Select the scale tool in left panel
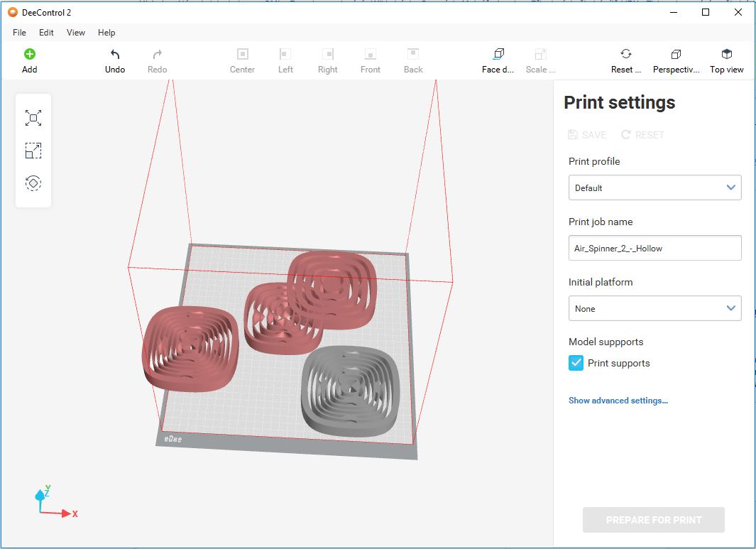Screen dimensions: 756x549 pyautogui.click(x=33, y=151)
